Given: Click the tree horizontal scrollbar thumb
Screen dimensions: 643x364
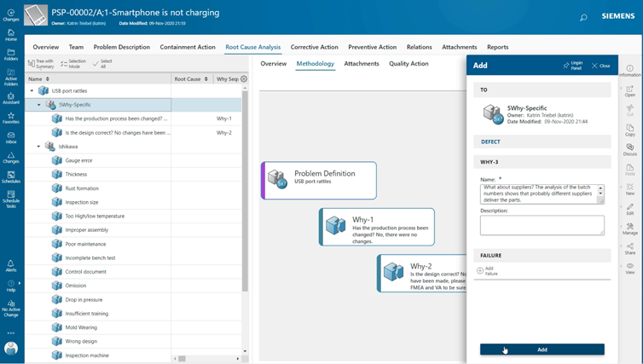Looking at the screenshot, I should click(182, 358).
